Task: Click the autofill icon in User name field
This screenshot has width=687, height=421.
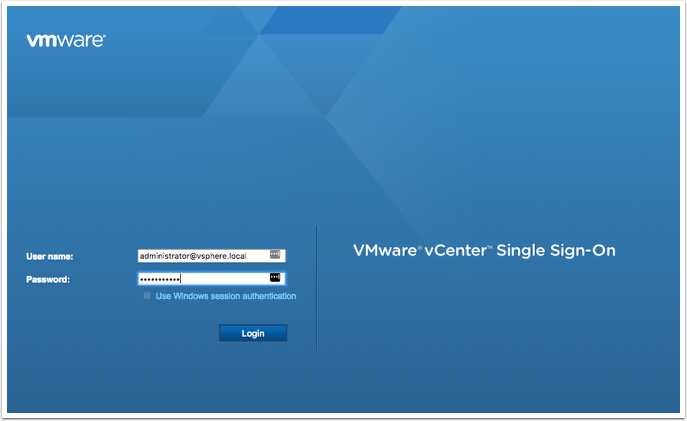Action: pyautogui.click(x=276, y=256)
